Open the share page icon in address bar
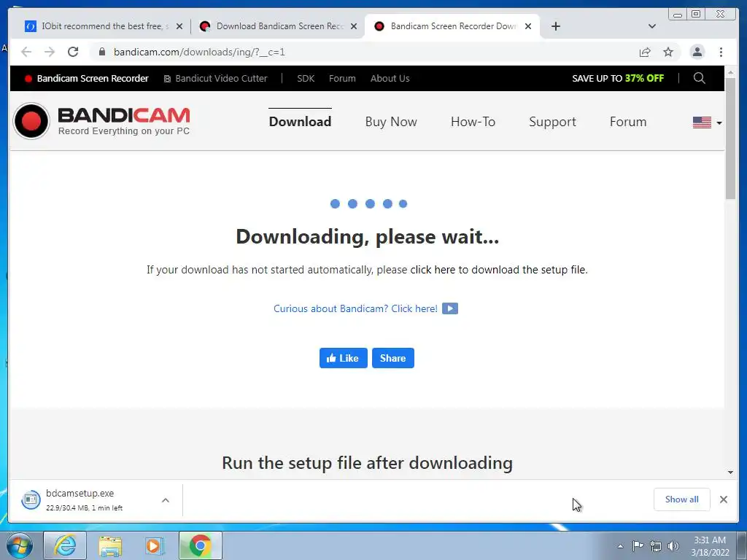 point(645,52)
